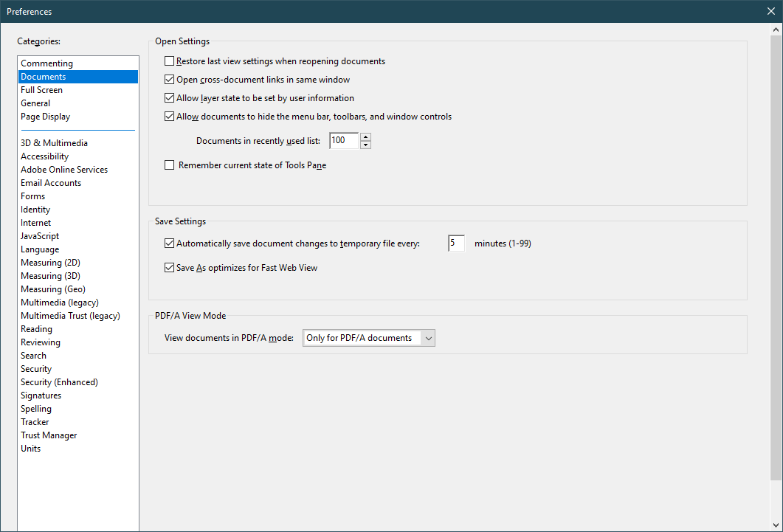Select Commenting category
The image size is (783, 532).
78,63
